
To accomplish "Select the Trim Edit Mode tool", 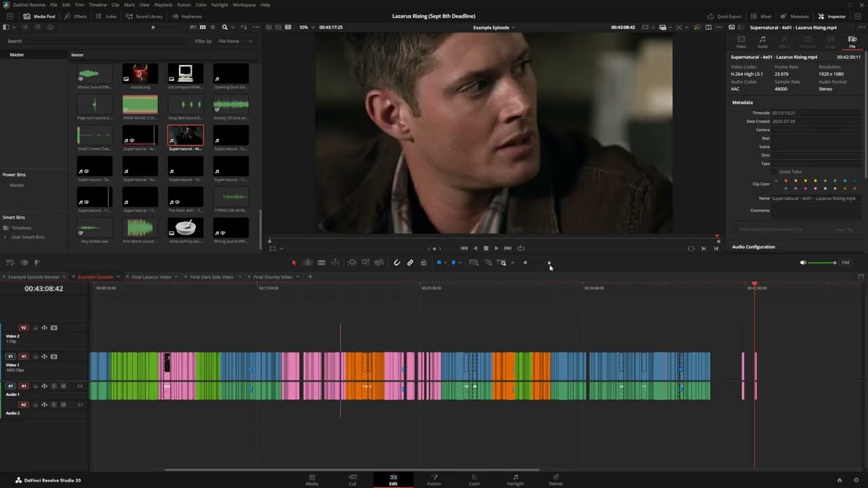I will (307, 262).
